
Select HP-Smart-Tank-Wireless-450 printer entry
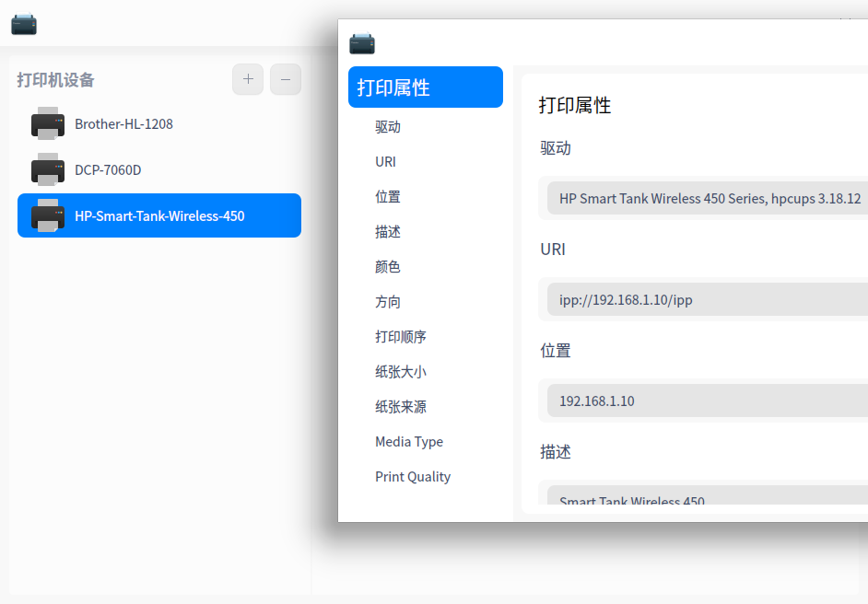click(159, 215)
